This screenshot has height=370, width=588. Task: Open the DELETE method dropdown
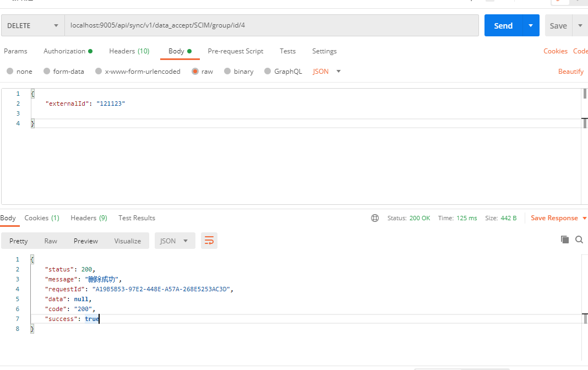click(33, 25)
